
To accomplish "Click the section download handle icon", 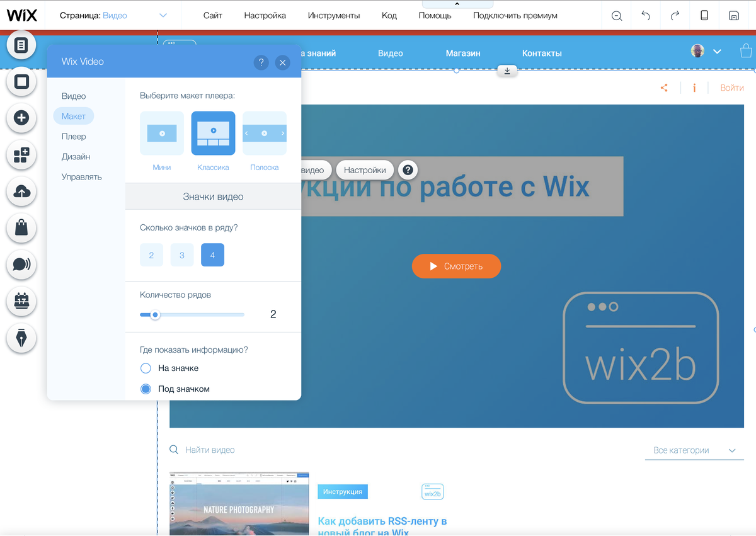I will click(507, 71).
